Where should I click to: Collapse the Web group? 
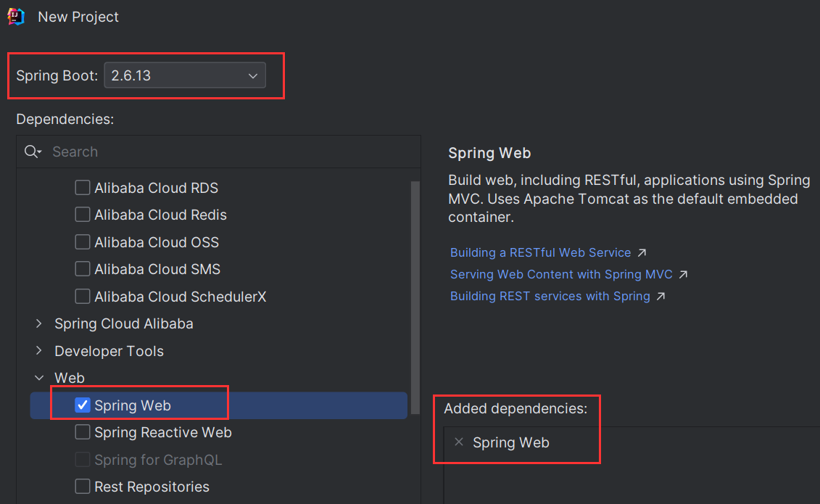[39, 378]
